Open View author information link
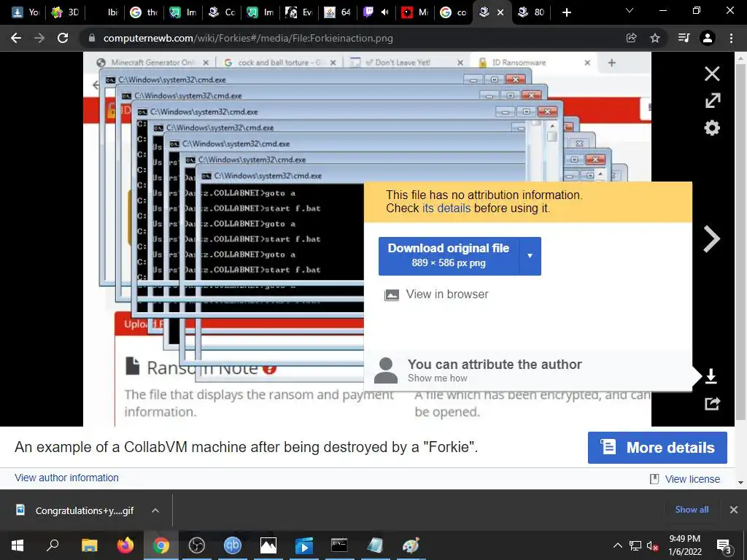 click(x=66, y=478)
